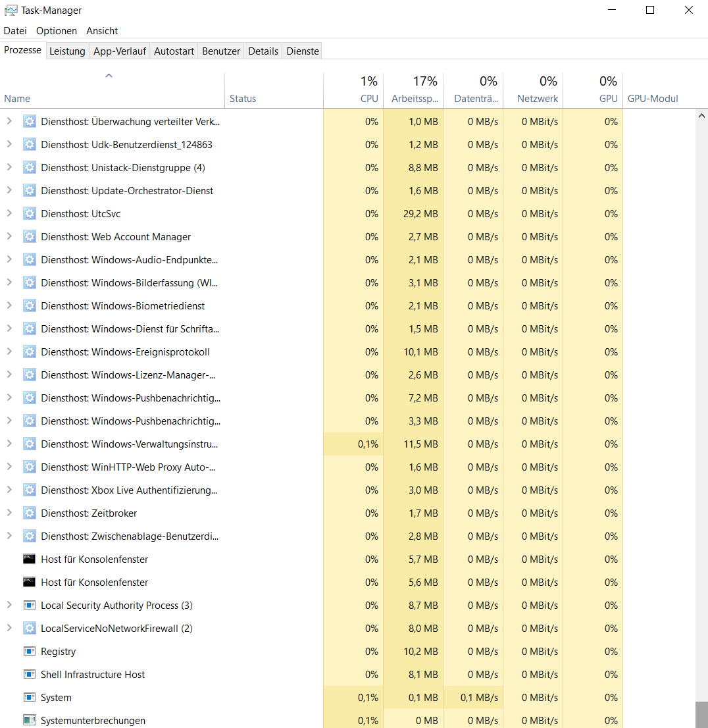Open the Ansicht menu
The image size is (708, 728).
[x=102, y=31]
